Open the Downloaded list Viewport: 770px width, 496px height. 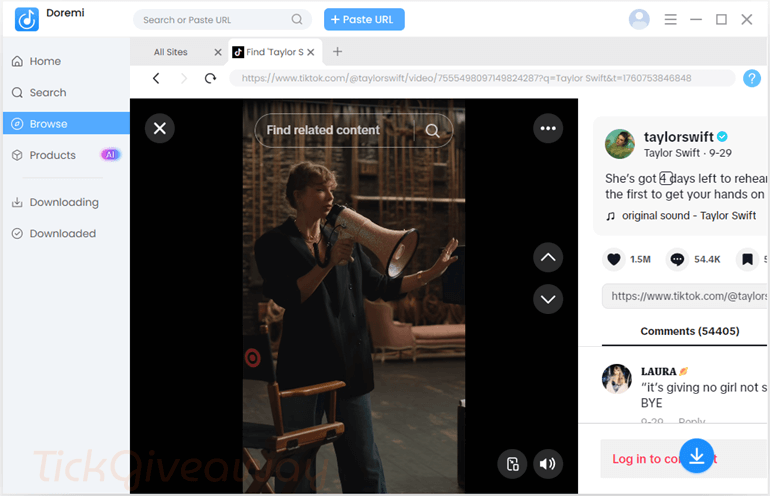coord(66,234)
